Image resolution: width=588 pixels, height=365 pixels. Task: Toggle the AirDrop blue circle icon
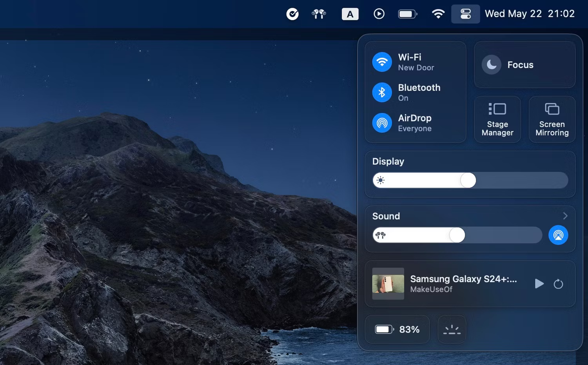[x=382, y=123]
